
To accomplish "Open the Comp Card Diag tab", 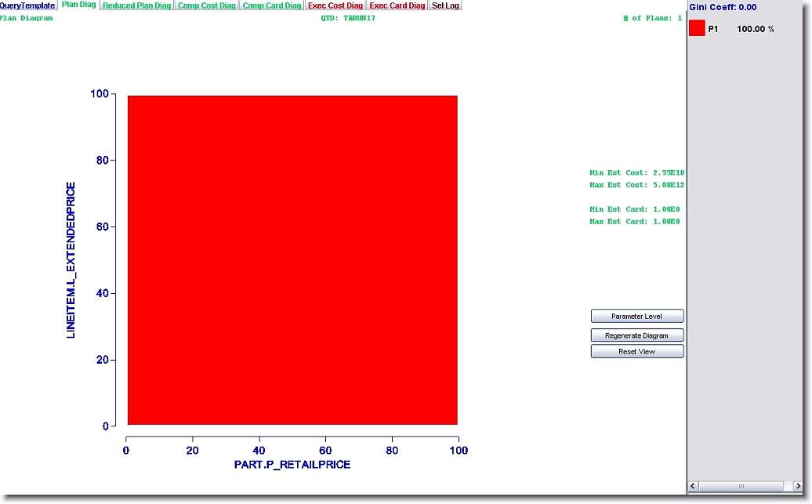I will click(x=271, y=5).
